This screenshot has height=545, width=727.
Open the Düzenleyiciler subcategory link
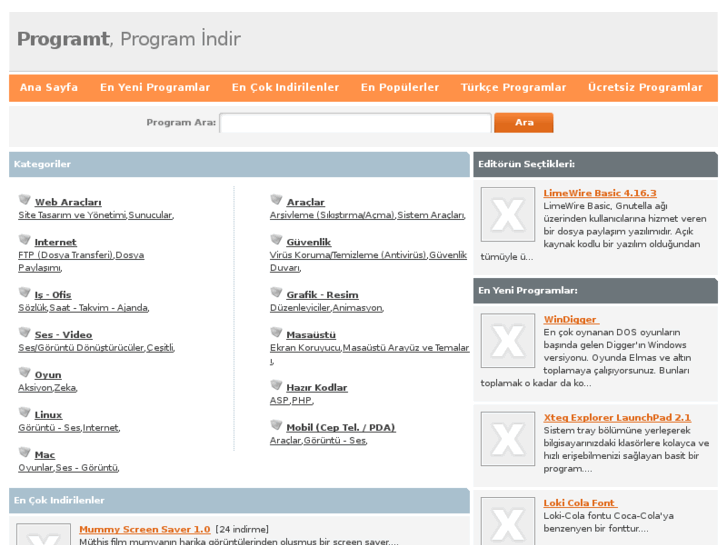click(x=300, y=308)
